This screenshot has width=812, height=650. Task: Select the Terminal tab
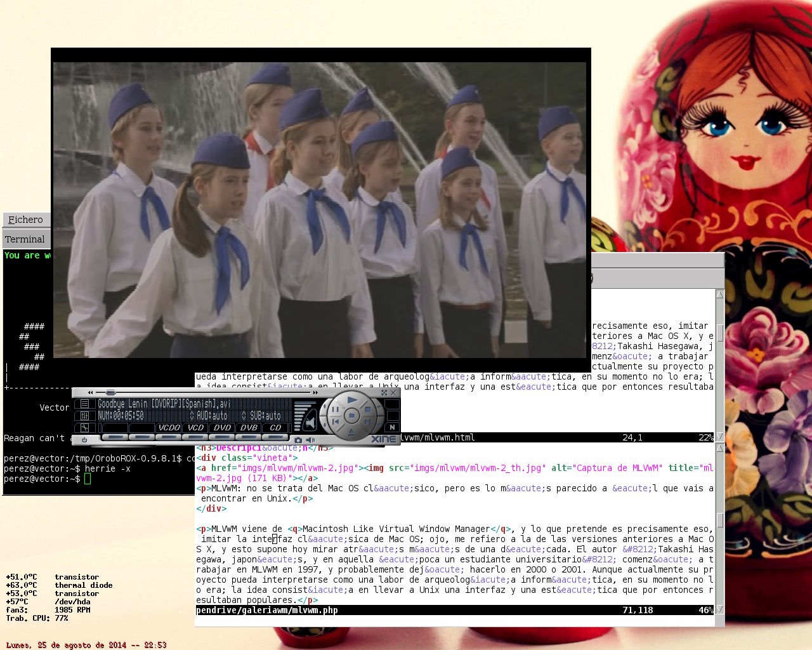click(x=25, y=239)
